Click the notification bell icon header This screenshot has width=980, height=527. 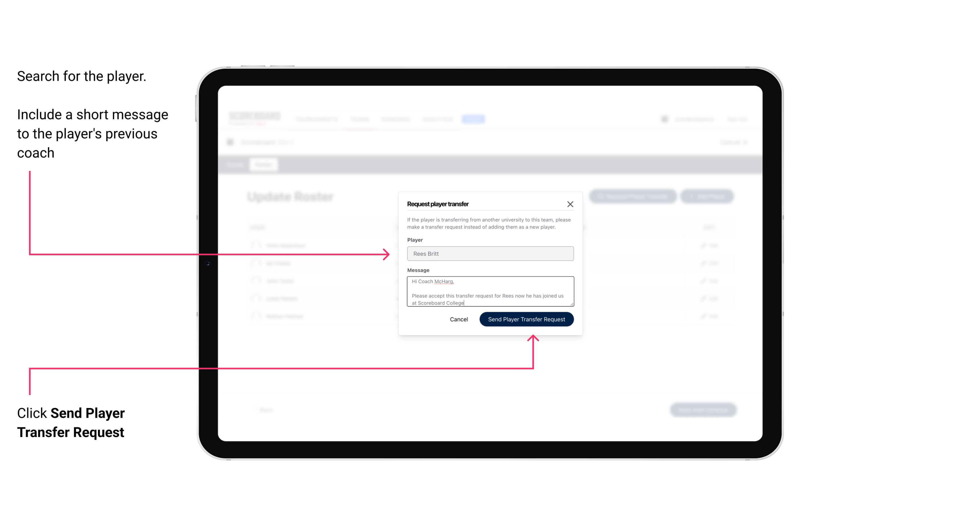pos(663,119)
